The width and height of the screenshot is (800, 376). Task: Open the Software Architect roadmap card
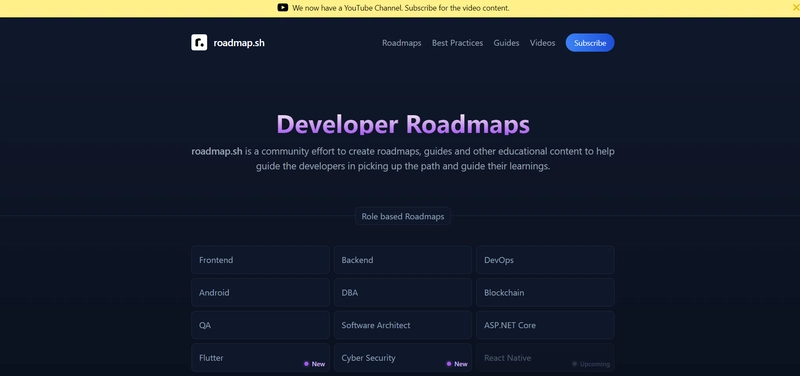pos(403,325)
